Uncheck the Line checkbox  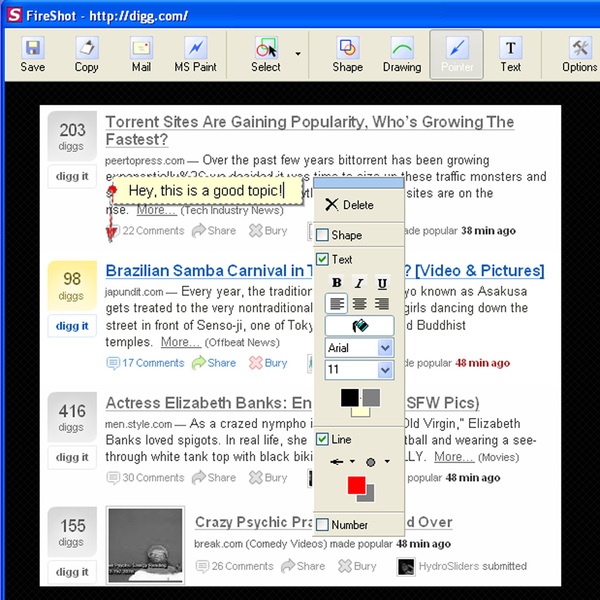[322, 439]
